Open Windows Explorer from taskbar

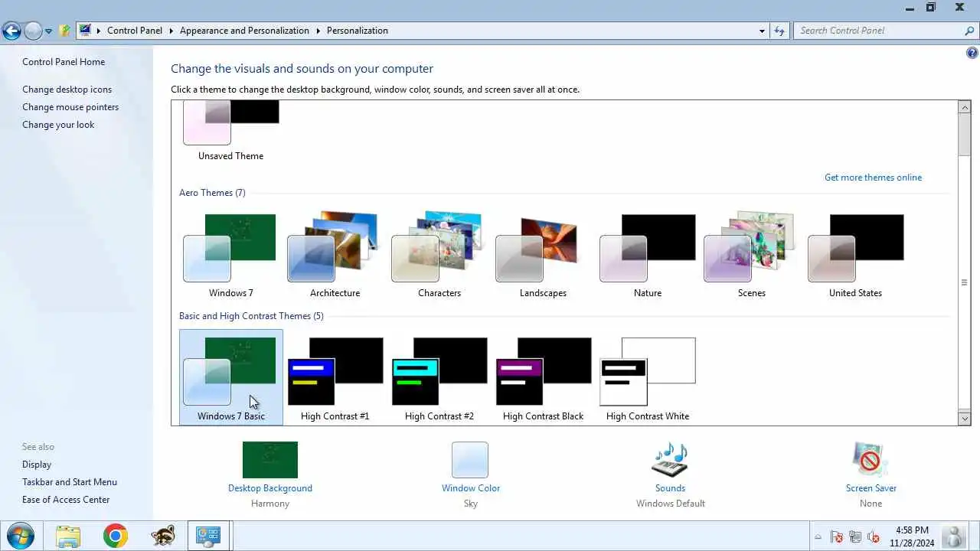tap(68, 536)
